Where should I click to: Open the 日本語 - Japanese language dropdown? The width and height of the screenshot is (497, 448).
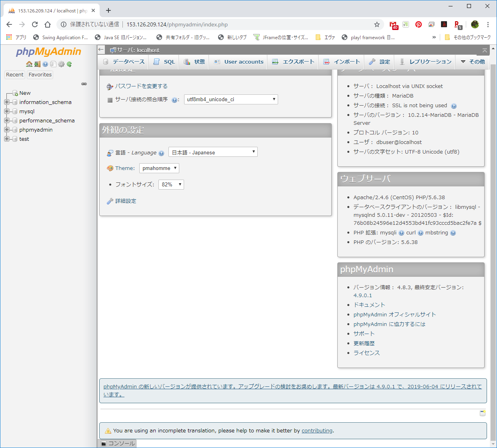pos(213,152)
